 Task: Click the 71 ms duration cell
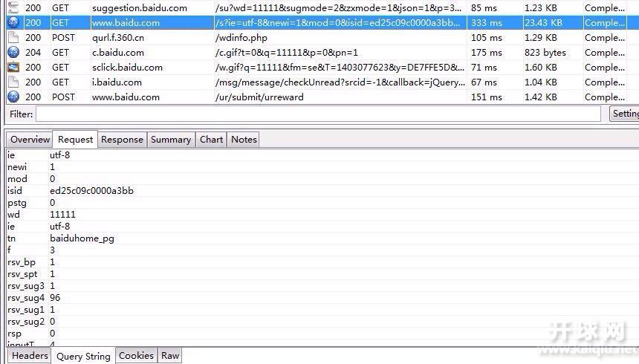pyautogui.click(x=484, y=68)
